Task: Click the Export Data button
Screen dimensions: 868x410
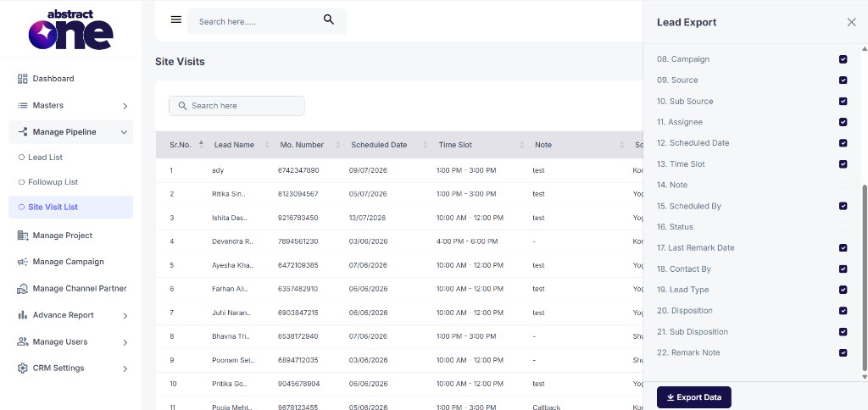Action: pos(693,397)
